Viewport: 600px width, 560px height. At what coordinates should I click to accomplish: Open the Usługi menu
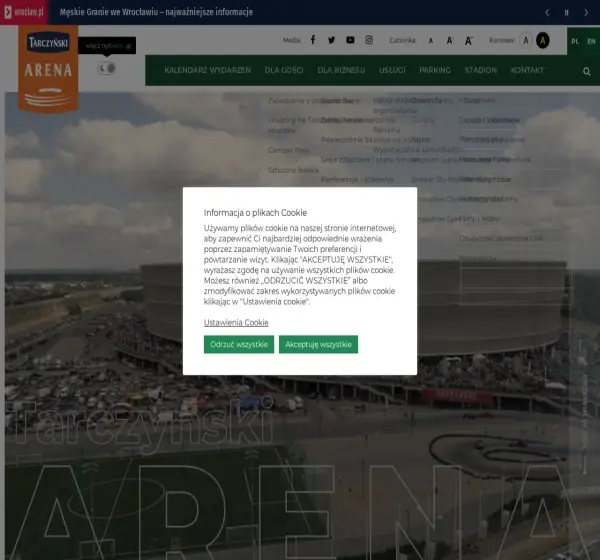click(392, 70)
